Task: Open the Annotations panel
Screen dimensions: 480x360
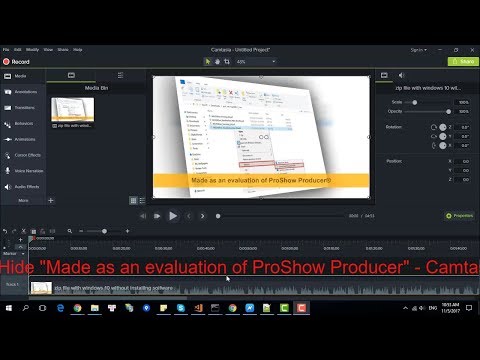Action: coord(23,92)
